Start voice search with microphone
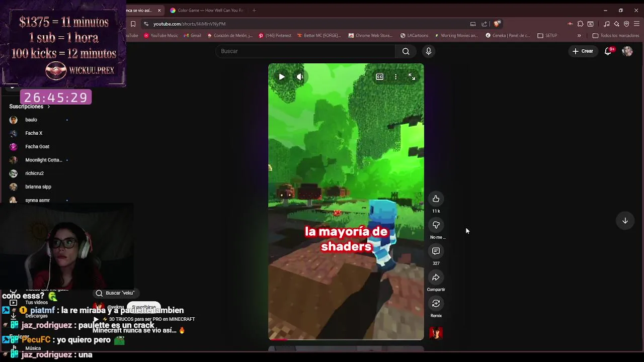 (x=429, y=51)
